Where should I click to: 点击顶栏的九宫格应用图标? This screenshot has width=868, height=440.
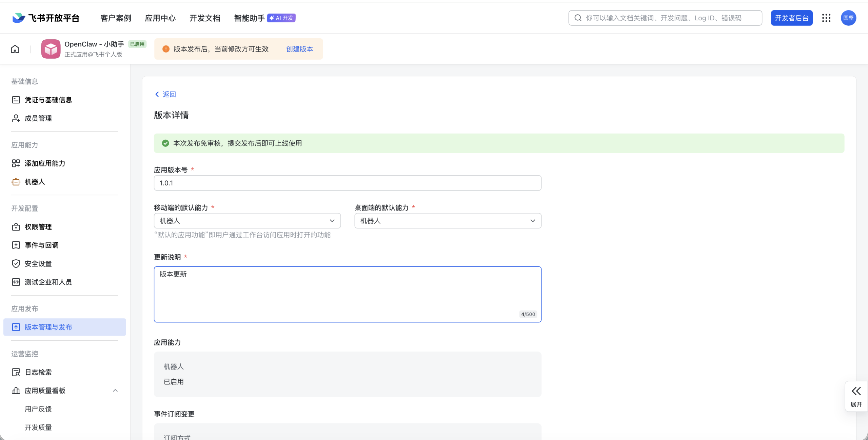pos(826,18)
